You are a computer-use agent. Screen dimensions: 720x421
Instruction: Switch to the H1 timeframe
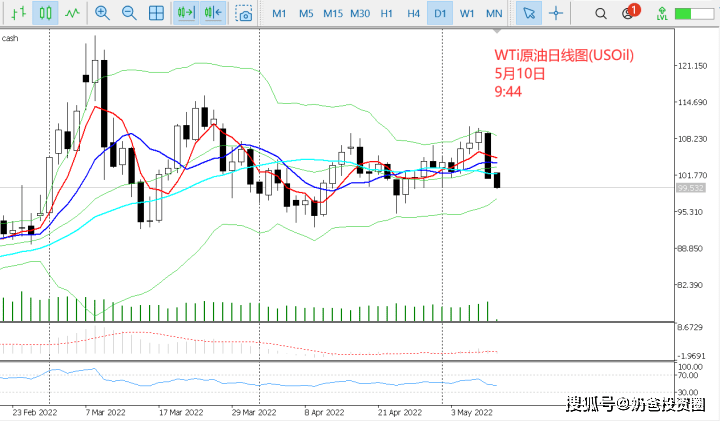(x=387, y=13)
